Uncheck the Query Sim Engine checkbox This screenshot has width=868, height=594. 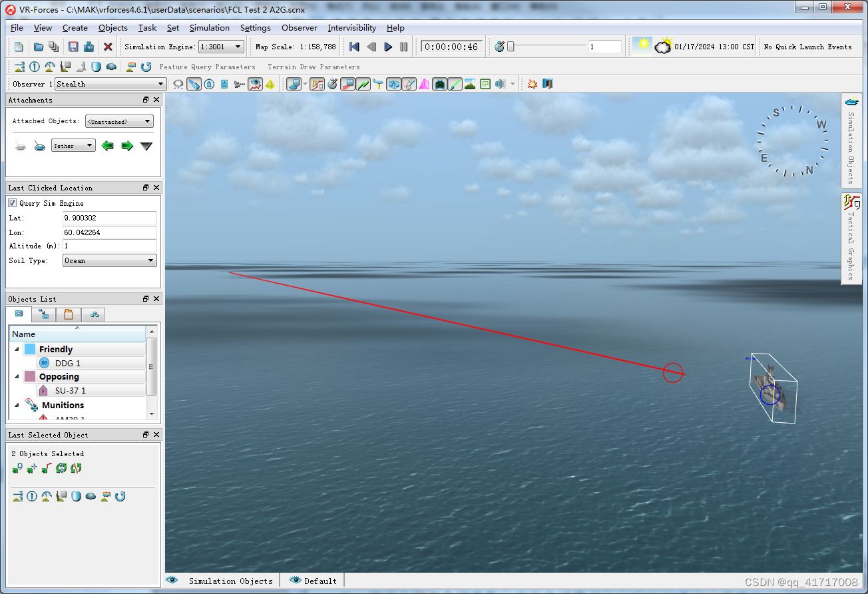(12, 203)
